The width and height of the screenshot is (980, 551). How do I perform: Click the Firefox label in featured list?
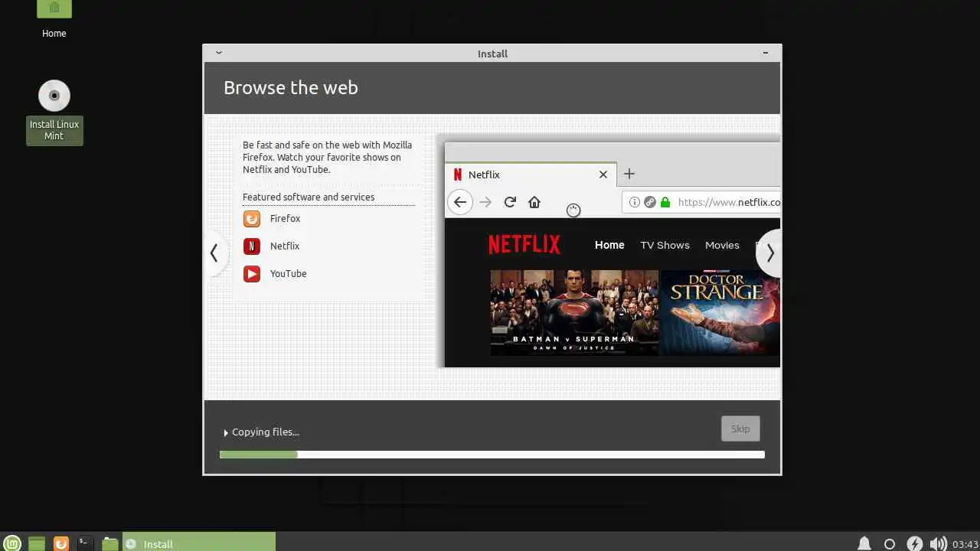click(285, 219)
